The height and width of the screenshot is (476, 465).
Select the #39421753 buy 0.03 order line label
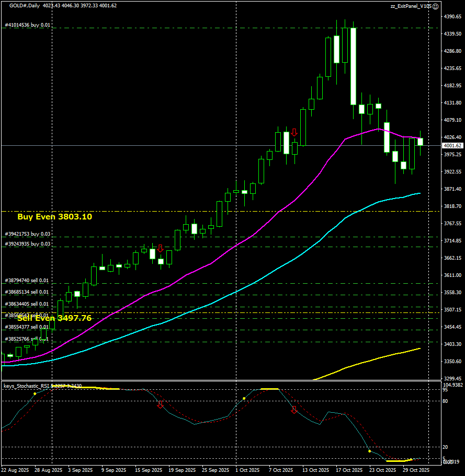tap(27, 234)
